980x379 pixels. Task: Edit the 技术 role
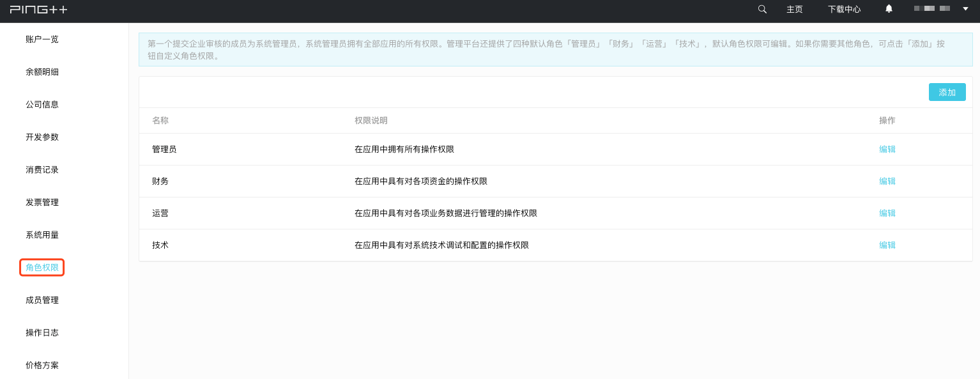887,245
